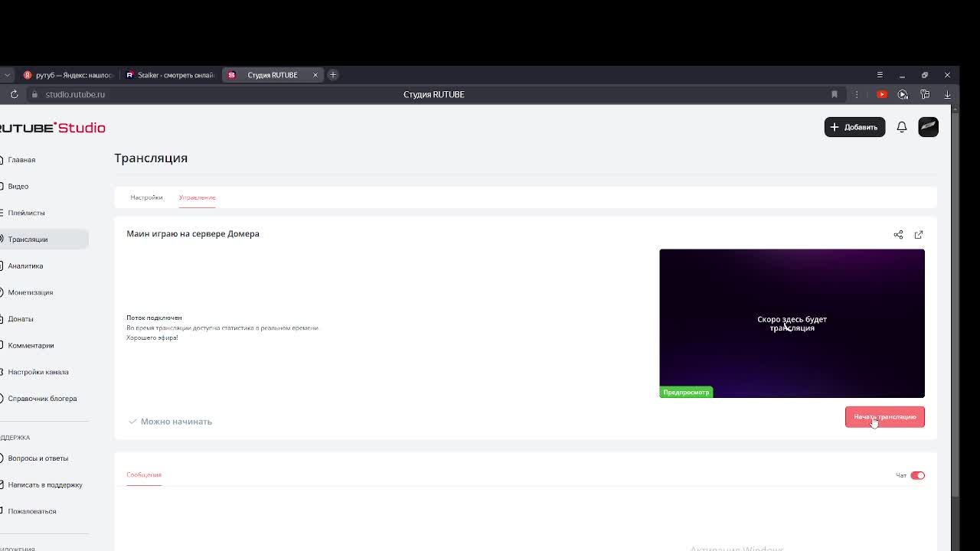
Task: Switch to the Настройки tab
Action: pyautogui.click(x=146, y=197)
